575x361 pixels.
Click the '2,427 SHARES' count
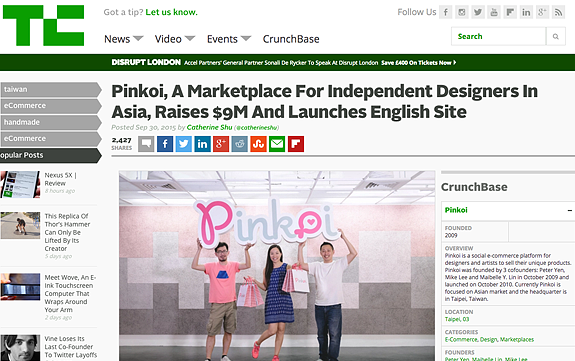[122, 144]
